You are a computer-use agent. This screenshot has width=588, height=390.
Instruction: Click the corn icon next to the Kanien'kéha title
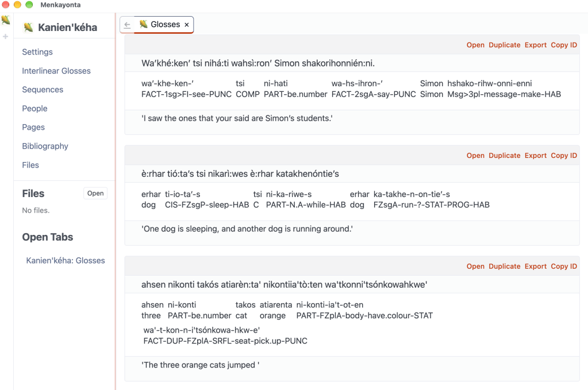pyautogui.click(x=28, y=28)
